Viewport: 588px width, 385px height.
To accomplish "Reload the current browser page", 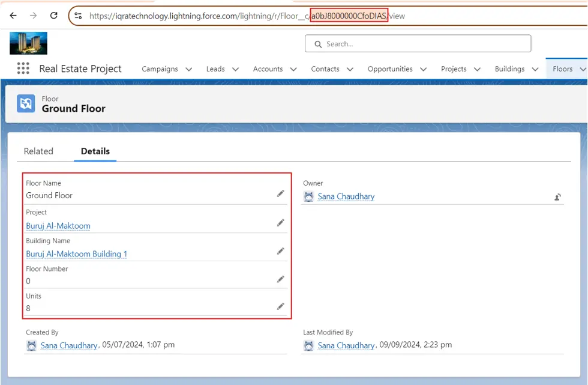I will point(53,16).
